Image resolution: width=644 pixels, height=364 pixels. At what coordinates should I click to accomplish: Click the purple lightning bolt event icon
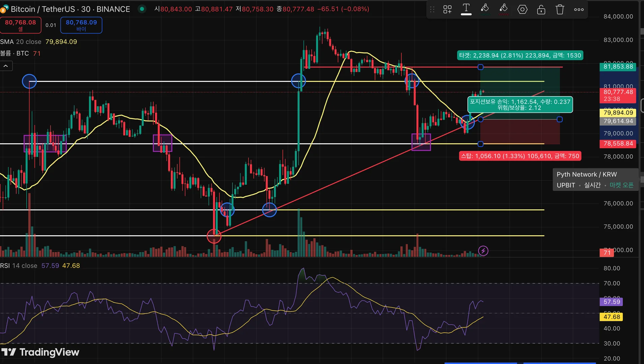[483, 251]
